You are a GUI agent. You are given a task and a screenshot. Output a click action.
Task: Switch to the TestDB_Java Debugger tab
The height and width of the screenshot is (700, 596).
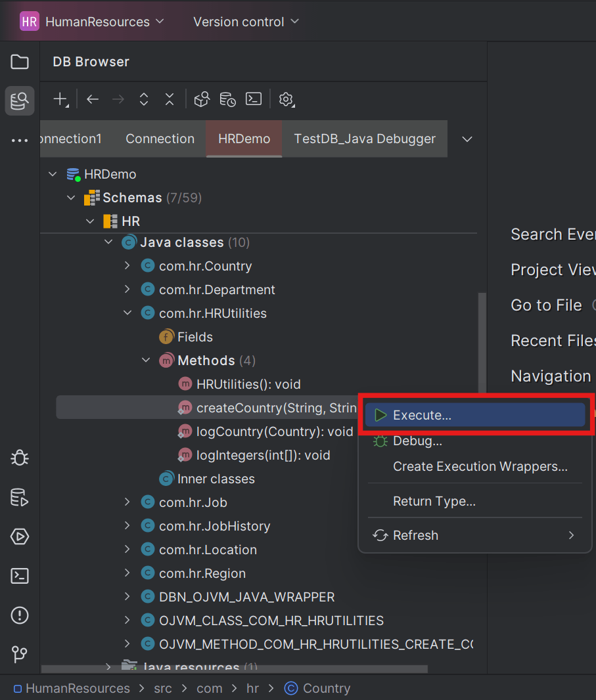click(x=365, y=139)
